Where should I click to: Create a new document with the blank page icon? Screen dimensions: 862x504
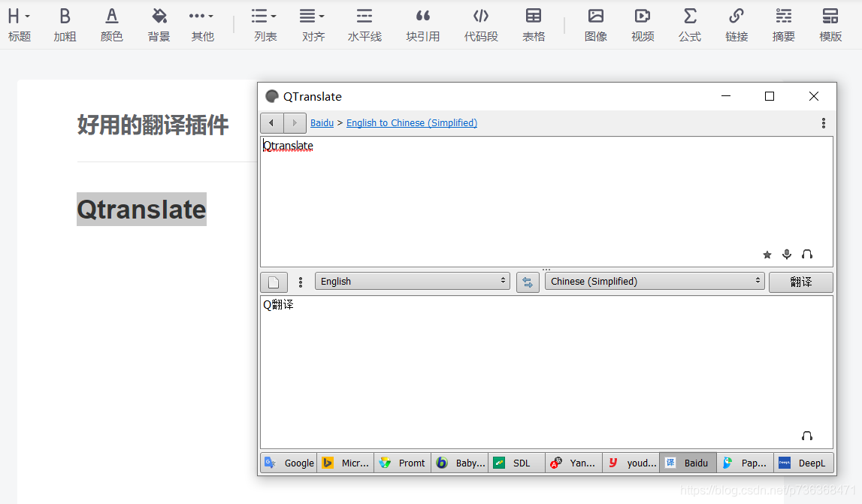coord(274,282)
